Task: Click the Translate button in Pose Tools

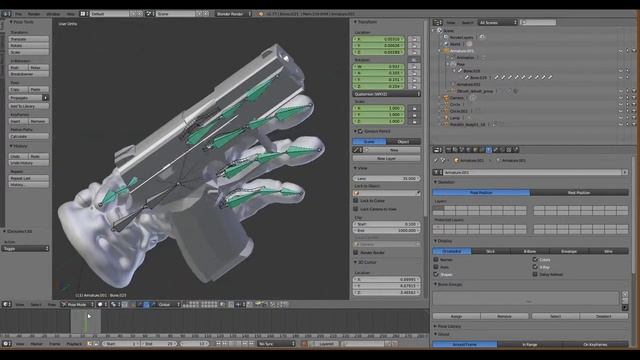Action: point(29,39)
